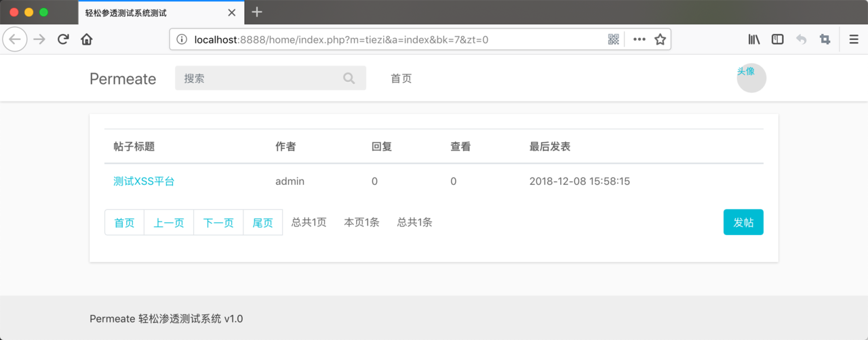Close the 轻松渗透测试系统测试 tab
868x340 pixels.
[232, 12]
